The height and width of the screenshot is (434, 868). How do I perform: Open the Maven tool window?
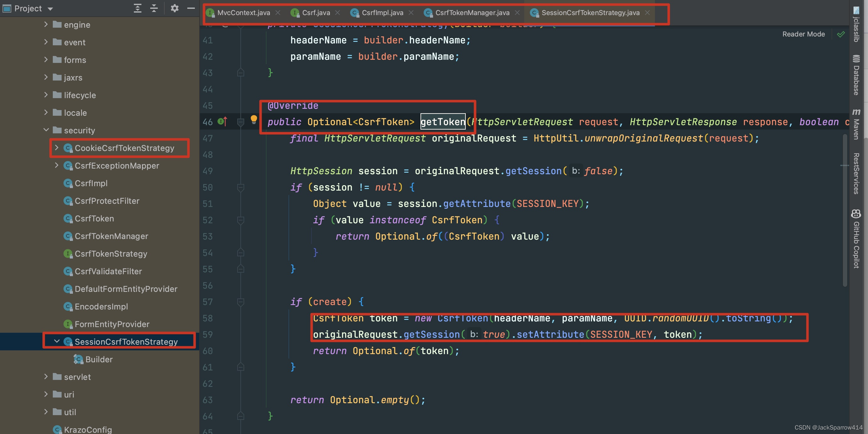(x=856, y=124)
